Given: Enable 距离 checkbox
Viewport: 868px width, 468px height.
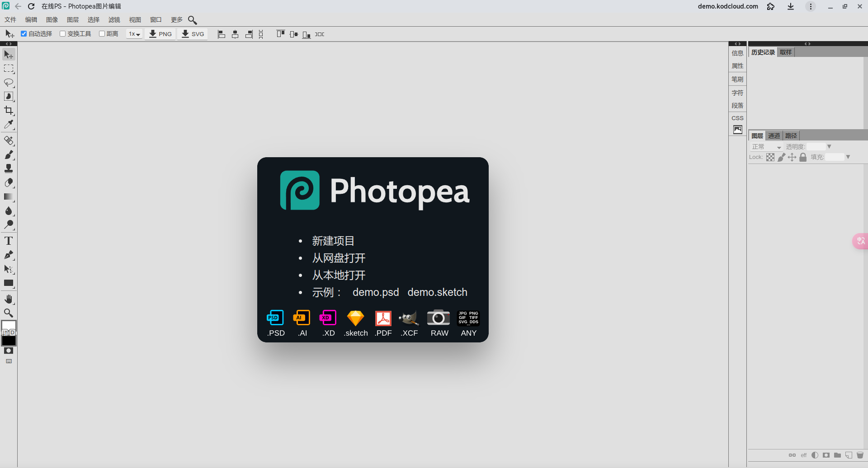Looking at the screenshot, I should (x=102, y=34).
